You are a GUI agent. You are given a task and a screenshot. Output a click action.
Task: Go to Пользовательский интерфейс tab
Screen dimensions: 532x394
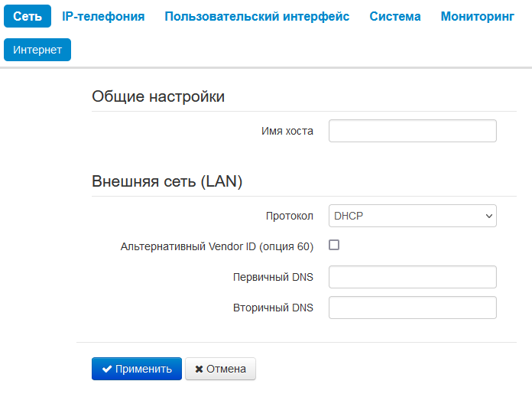[x=257, y=16]
